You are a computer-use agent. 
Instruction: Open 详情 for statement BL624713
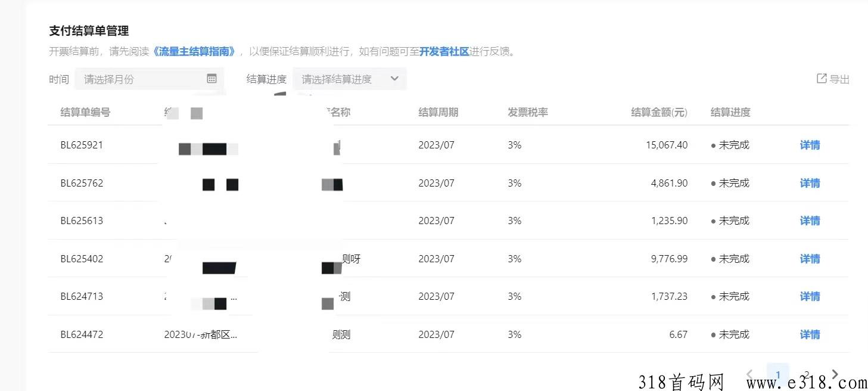(810, 296)
